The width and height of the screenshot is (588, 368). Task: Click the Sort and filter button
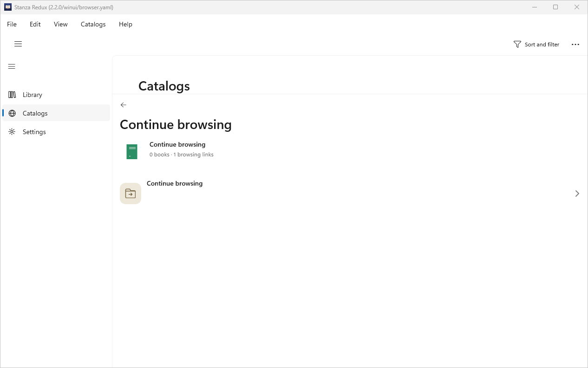(536, 45)
